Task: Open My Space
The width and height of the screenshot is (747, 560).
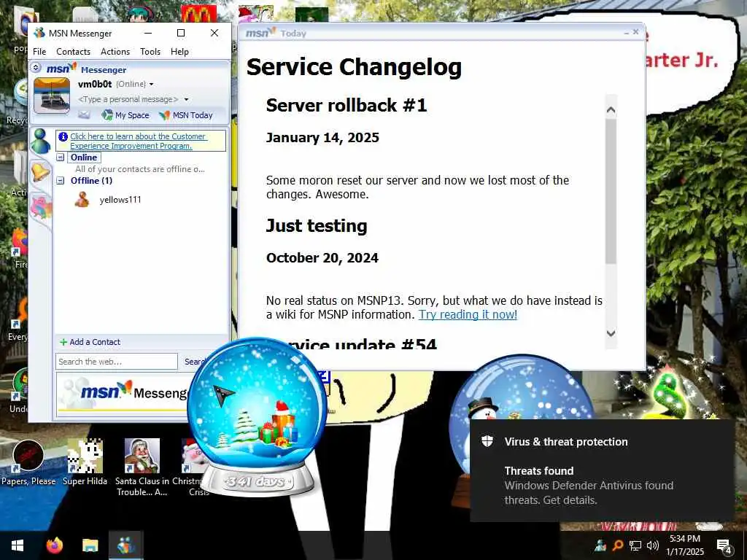Action: pos(132,115)
